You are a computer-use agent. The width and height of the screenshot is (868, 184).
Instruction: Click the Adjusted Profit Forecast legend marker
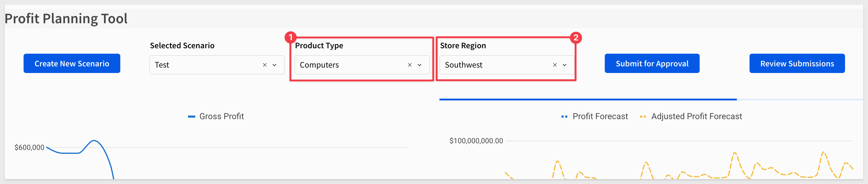point(643,116)
